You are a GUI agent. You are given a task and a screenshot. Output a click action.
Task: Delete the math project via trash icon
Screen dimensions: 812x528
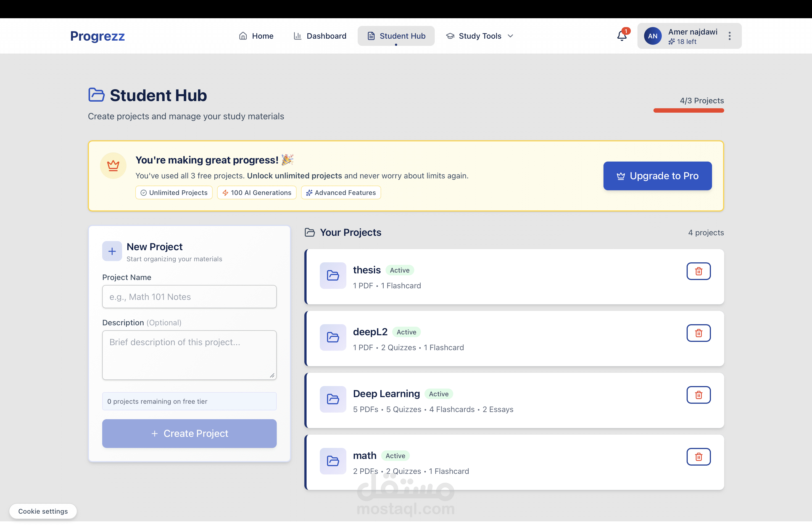[x=698, y=457]
